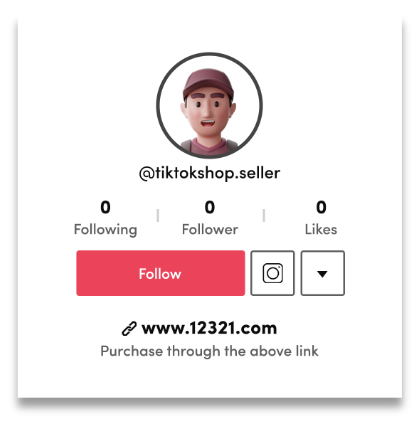Screen dimensions: 418x426
Task: Select the @tiktokshop.seller username text
Action: 209,173
